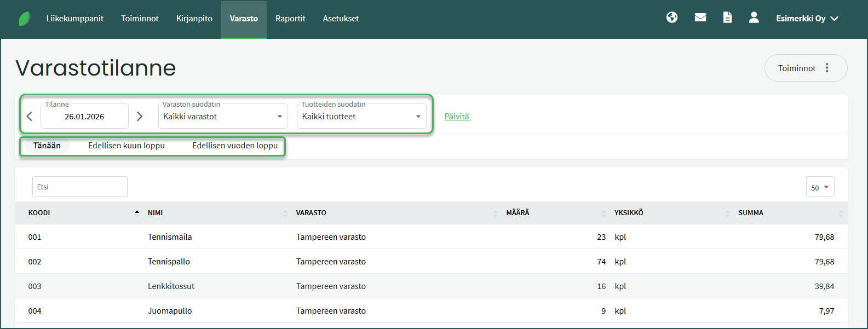868x329 pixels.
Task: Open the user profile icon
Action: click(x=754, y=18)
